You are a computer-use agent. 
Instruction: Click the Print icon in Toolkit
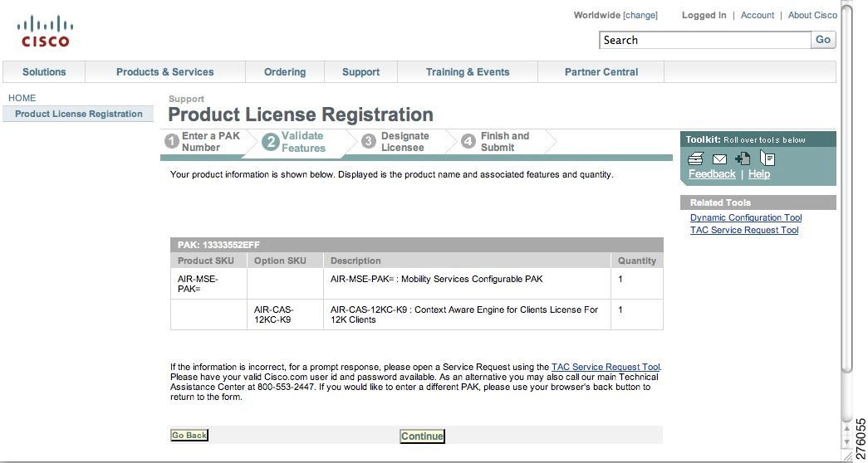tap(695, 159)
